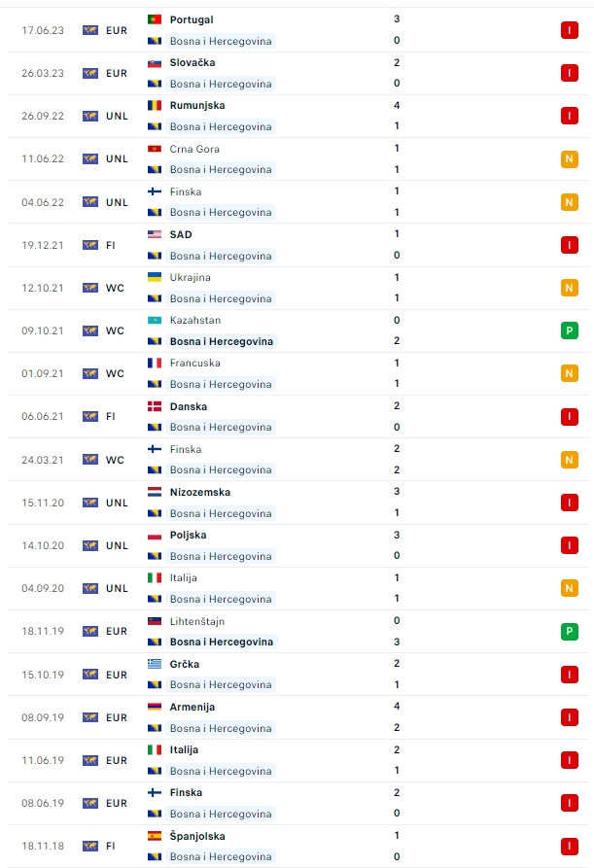Open the Nizozemska team link
Screen dimensions: 594x868
[198, 492]
